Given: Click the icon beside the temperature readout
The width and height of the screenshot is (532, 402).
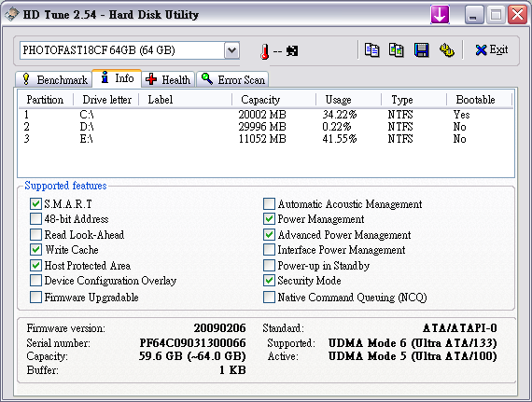Looking at the screenshot, I should (x=292, y=51).
